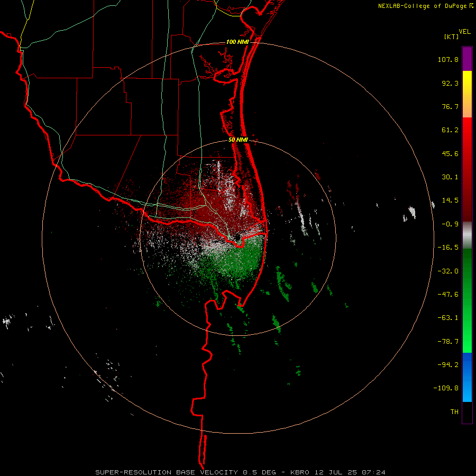This screenshot has width=476, height=476.
Task: Select the 30.1 velocity scale value
Action: point(450,177)
